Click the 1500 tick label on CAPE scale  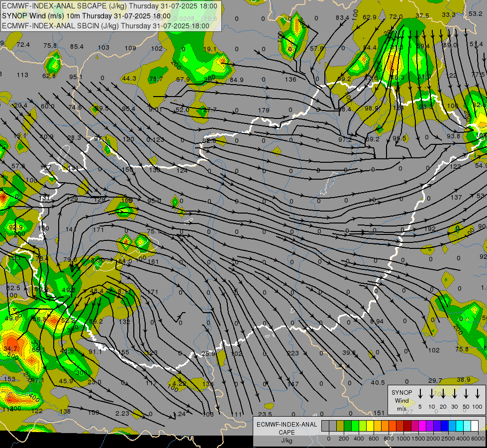[418, 439]
